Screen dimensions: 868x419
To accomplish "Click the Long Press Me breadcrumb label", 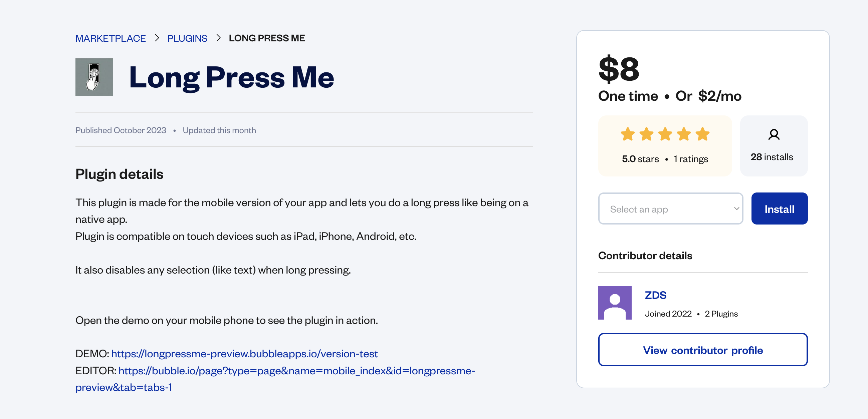I will coord(266,38).
